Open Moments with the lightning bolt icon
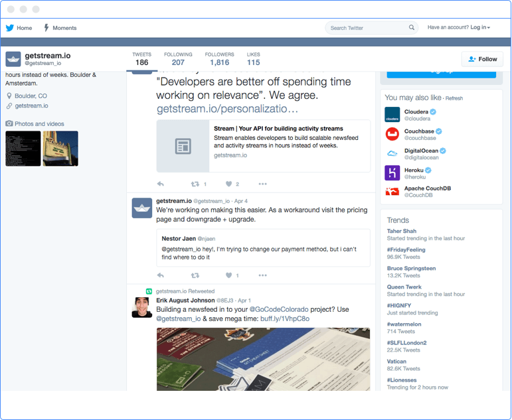Screen dimensions: 512x420 point(46,28)
